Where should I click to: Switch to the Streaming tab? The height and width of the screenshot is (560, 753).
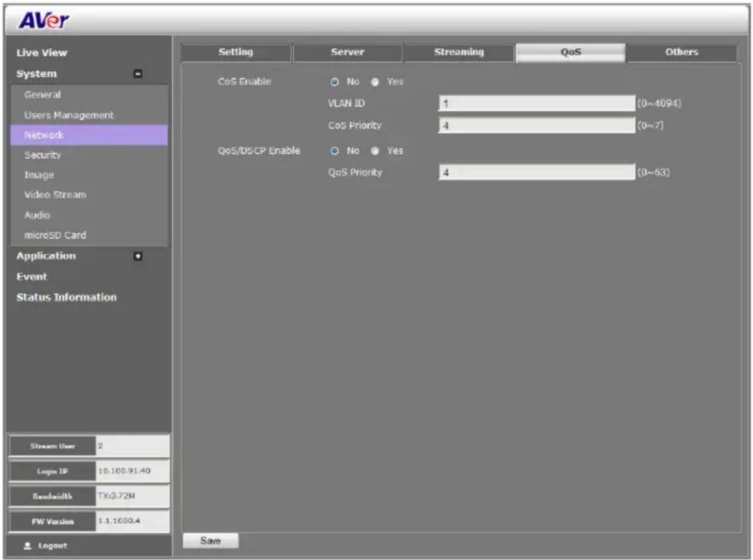459,52
